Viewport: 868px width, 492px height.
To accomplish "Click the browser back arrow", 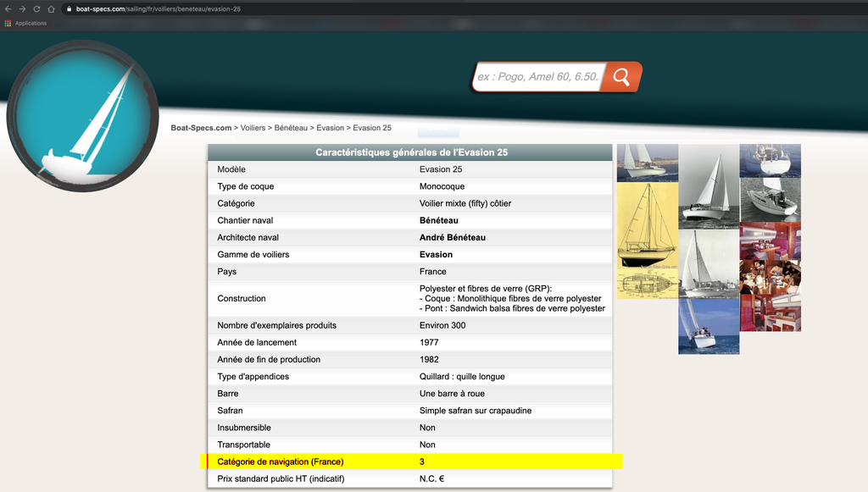I will [x=8, y=8].
